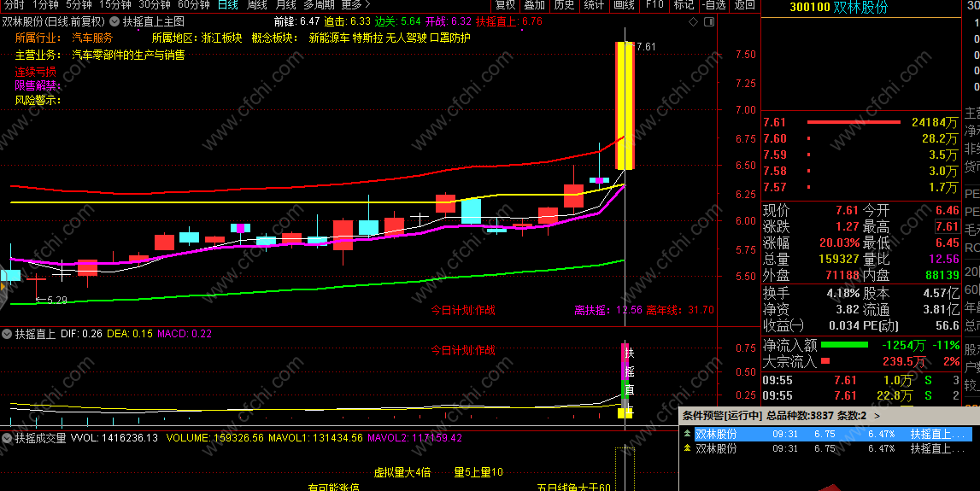The width and height of the screenshot is (980, 491).
Task: Open the 历史 history button
Action: coord(564,5)
